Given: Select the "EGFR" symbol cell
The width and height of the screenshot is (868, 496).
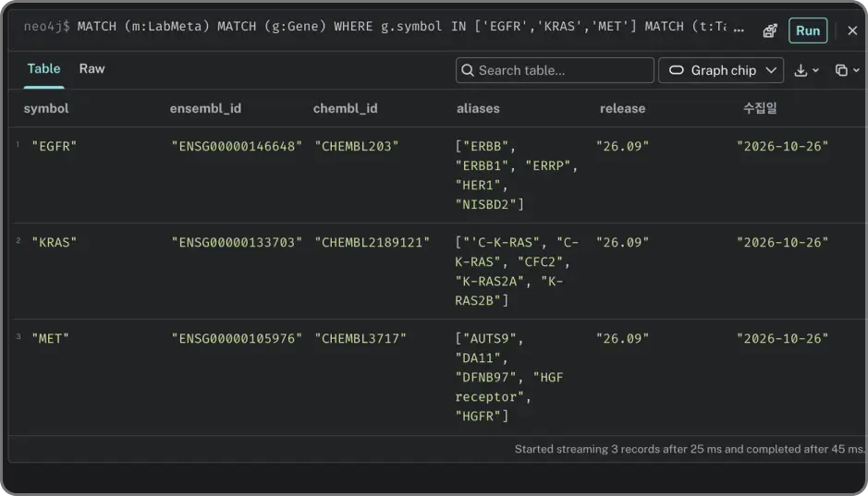Looking at the screenshot, I should (55, 147).
